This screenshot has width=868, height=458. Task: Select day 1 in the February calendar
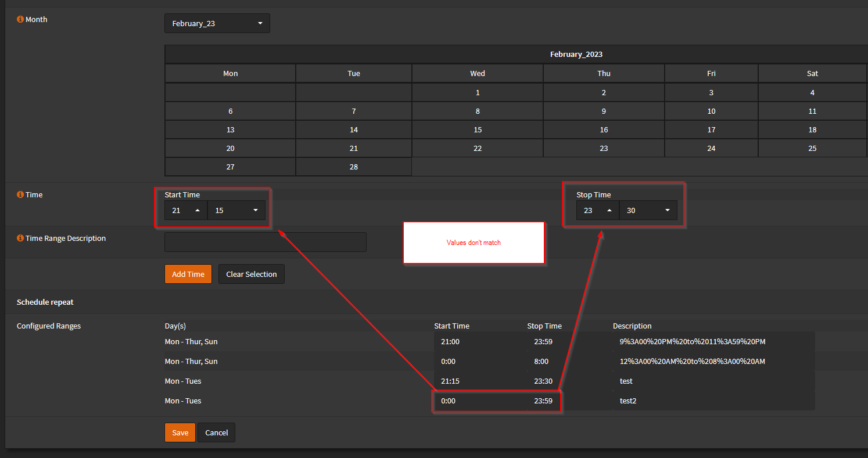click(x=477, y=92)
